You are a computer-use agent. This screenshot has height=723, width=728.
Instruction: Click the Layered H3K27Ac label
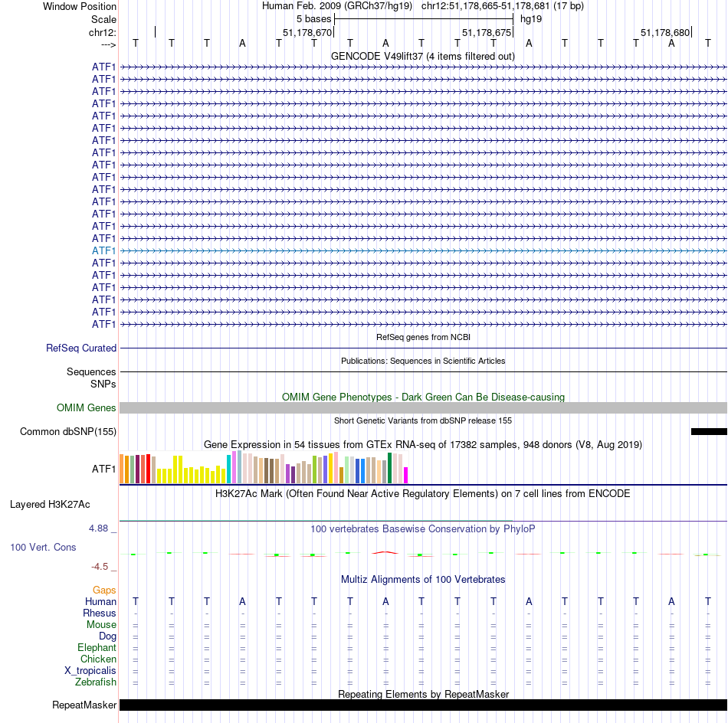pos(50,505)
